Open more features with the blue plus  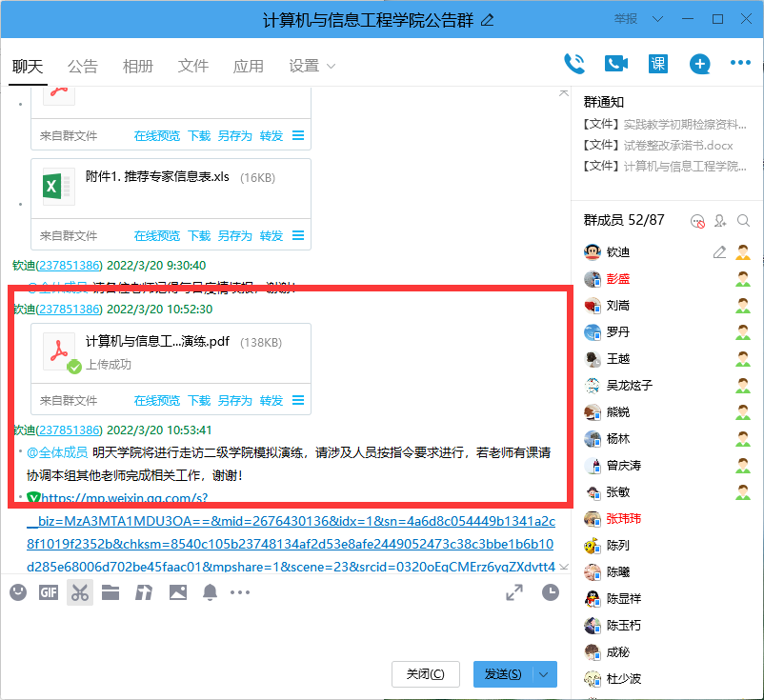pyautogui.click(x=700, y=63)
